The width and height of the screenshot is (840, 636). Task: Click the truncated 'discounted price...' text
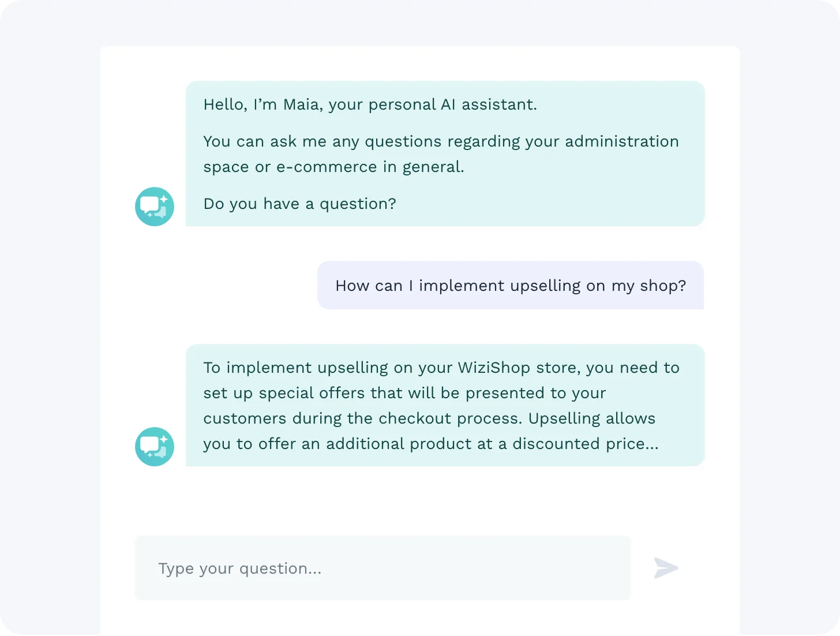pos(585,444)
